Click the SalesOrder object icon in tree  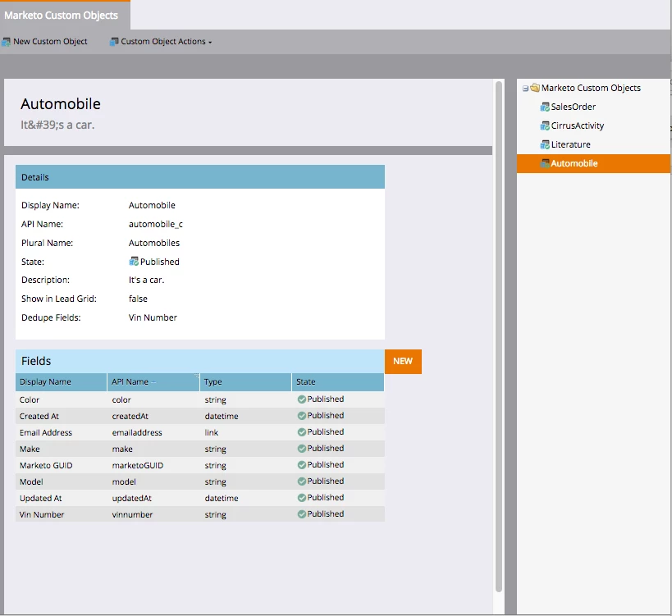[545, 107]
